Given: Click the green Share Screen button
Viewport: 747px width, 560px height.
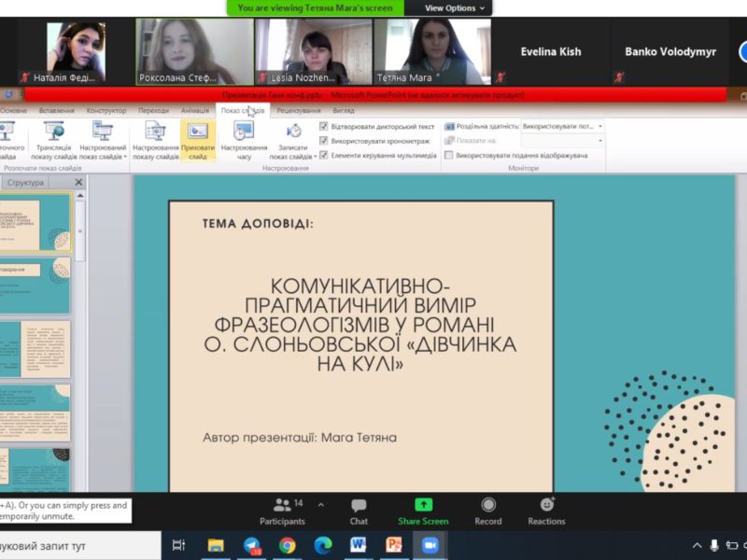Looking at the screenshot, I should 423,510.
